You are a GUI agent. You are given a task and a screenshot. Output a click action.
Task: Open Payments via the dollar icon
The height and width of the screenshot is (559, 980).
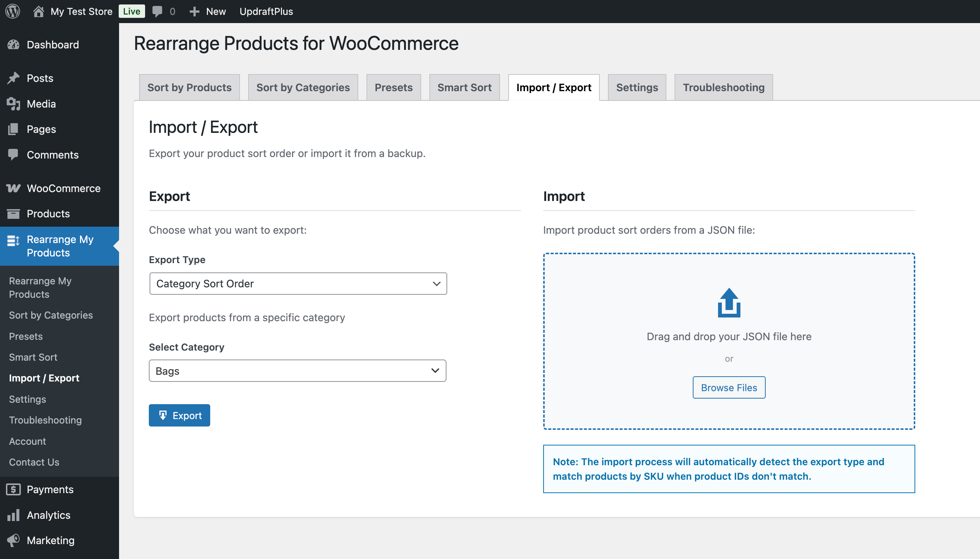(13, 489)
